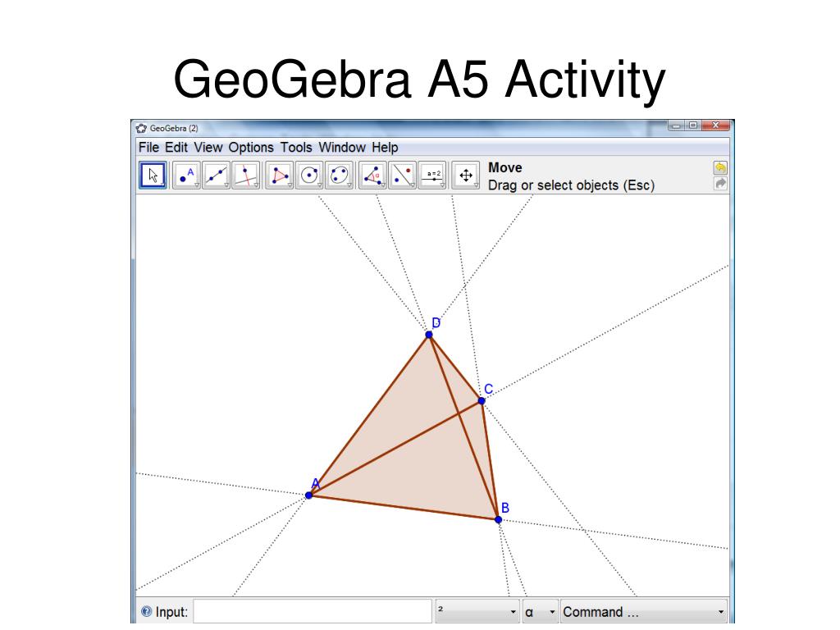Expand the Slider tool submenu arrow
Image resolution: width=840 pixels, height=630 pixels.
(442, 185)
